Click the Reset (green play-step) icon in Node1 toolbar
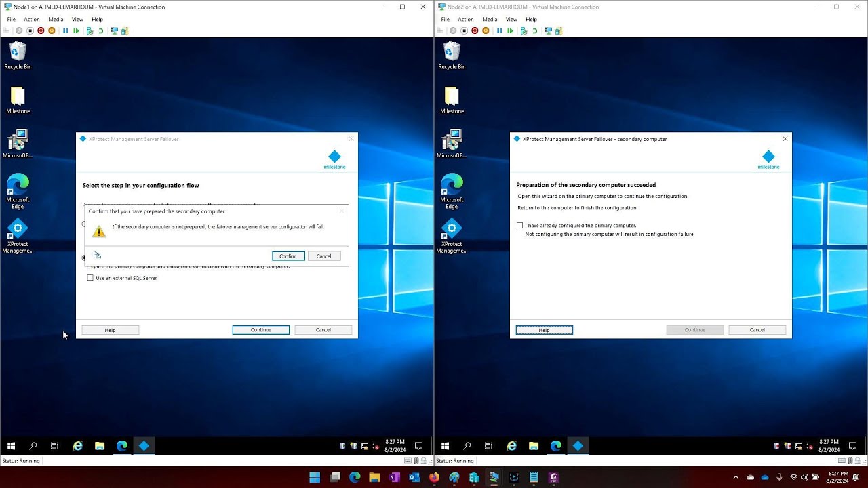This screenshot has width=868, height=488. 77,30
